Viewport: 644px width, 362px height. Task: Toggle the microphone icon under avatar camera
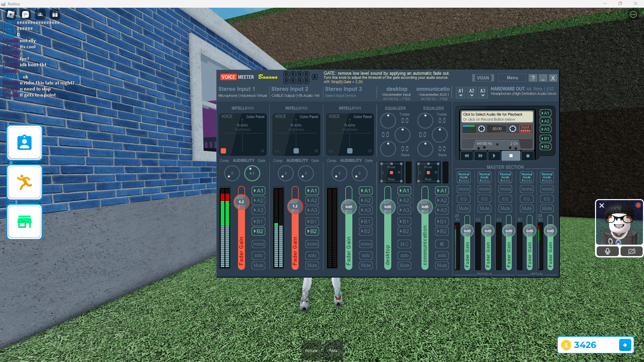607,251
